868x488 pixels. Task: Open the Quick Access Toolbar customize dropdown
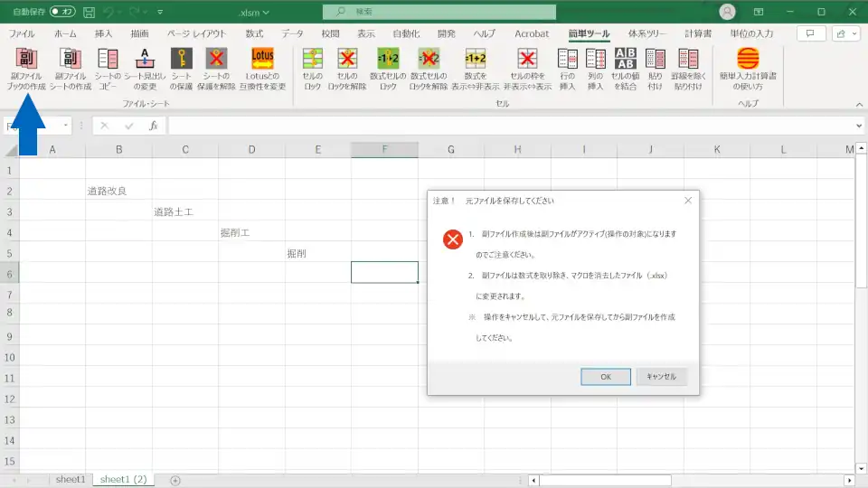(x=160, y=13)
